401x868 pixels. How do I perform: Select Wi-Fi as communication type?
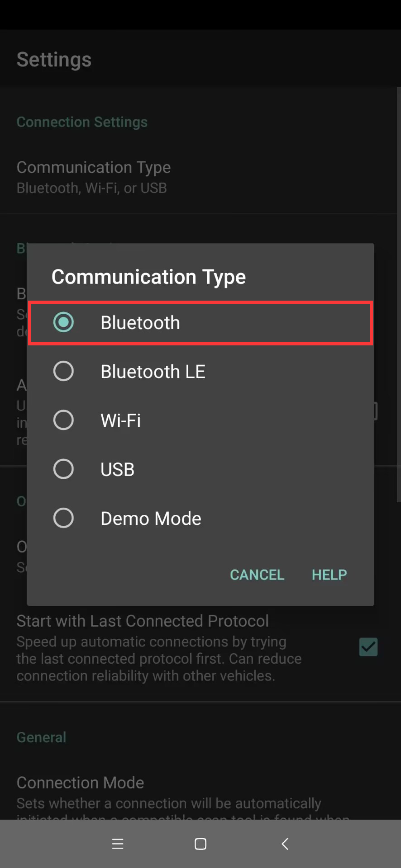coord(63,420)
